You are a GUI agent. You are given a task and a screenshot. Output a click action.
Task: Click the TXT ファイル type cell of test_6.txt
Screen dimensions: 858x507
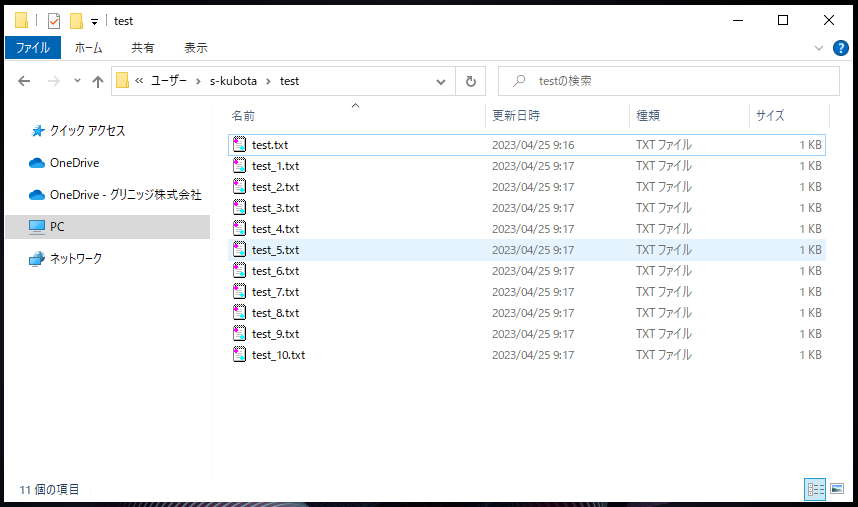pyautogui.click(x=664, y=271)
